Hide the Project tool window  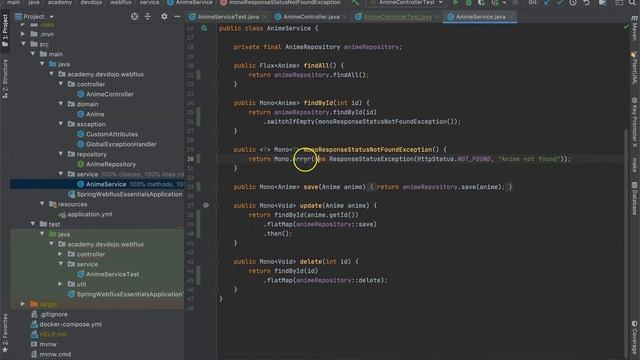click(177, 17)
